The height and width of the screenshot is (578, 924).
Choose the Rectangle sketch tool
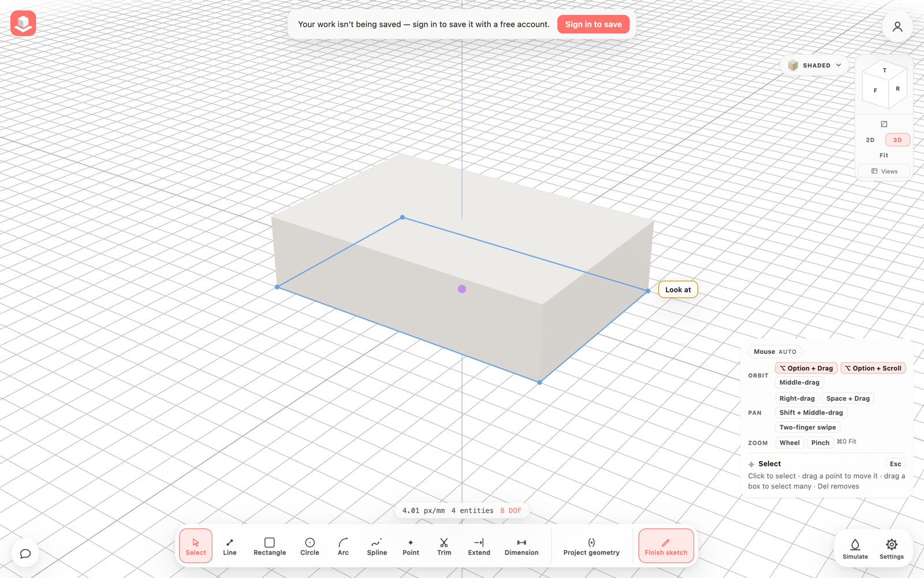270,546
